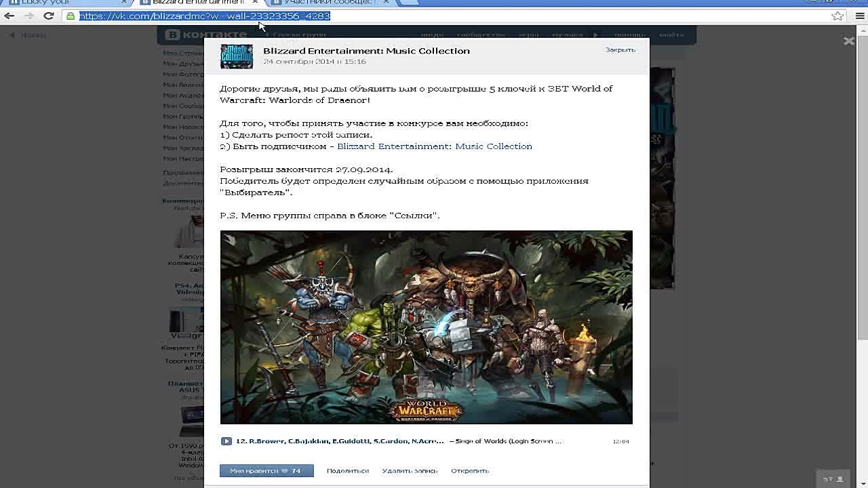Close the Участники сообщества tab
Screen dimensions: 868x488
click(387, 3)
